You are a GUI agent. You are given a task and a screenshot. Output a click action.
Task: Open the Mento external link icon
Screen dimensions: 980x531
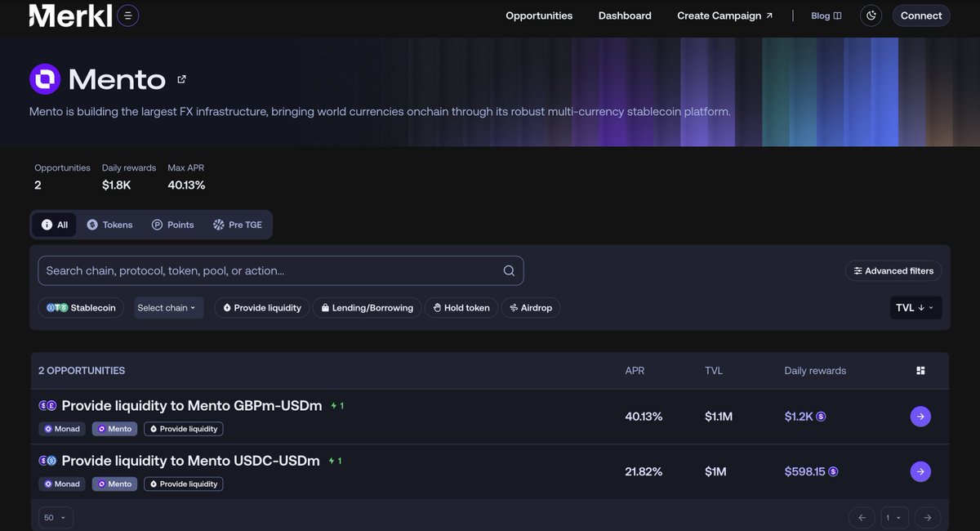181,79
